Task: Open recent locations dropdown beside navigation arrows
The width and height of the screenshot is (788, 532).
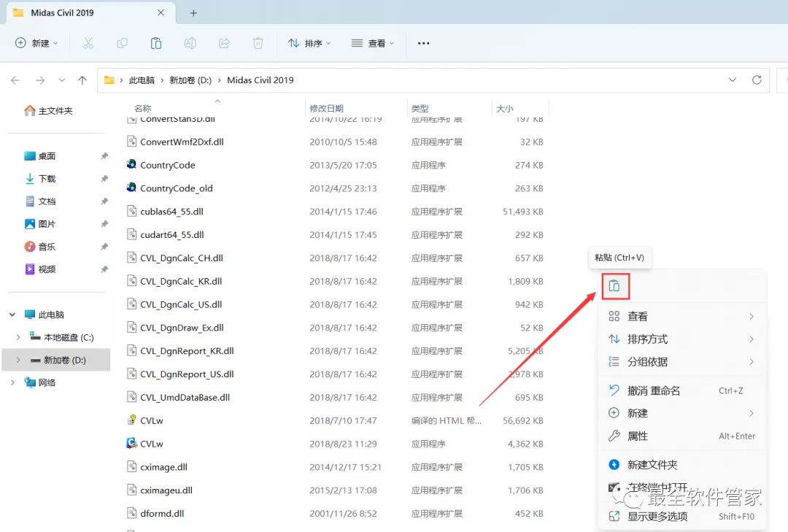Action: point(61,80)
